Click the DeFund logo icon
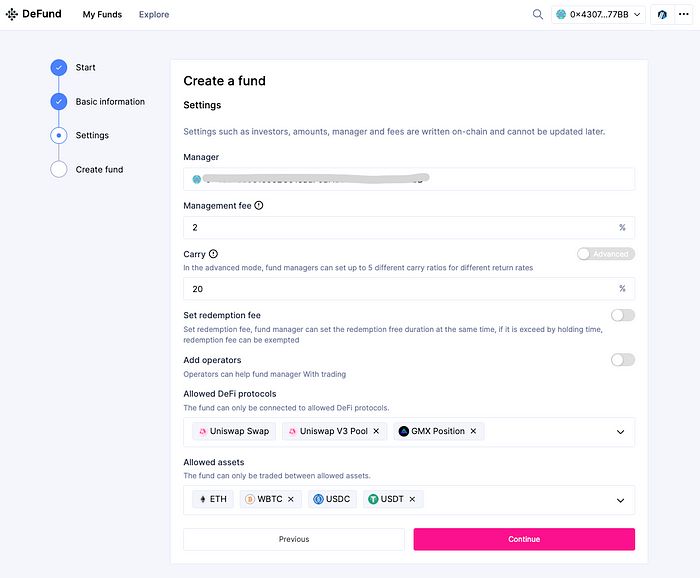The image size is (700, 578). [12, 15]
